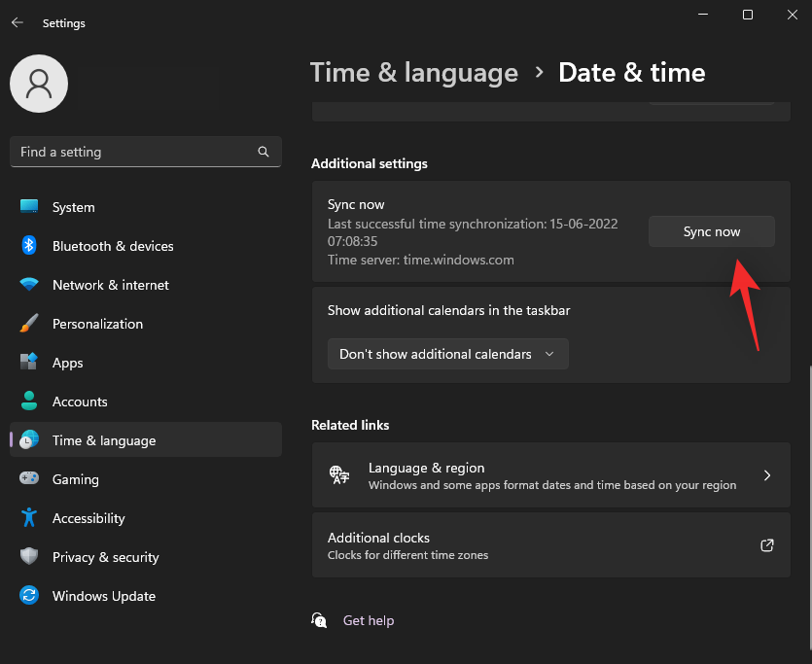Open the additional calendars dropdown
Viewport: 812px width, 664px height.
point(447,354)
